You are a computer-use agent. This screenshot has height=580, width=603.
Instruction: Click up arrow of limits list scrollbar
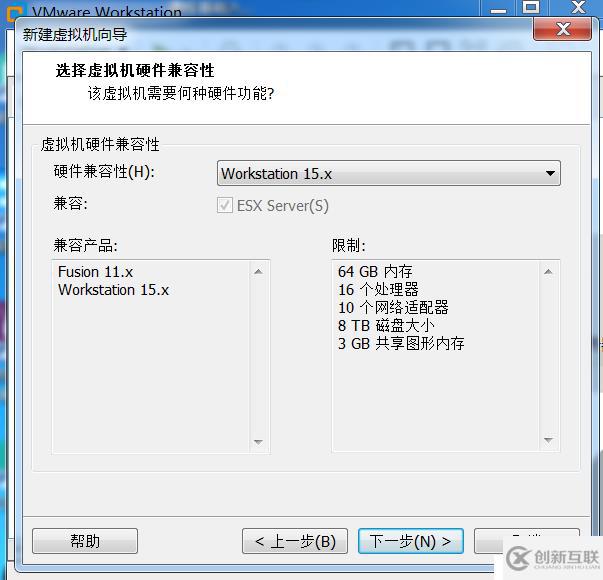click(548, 272)
